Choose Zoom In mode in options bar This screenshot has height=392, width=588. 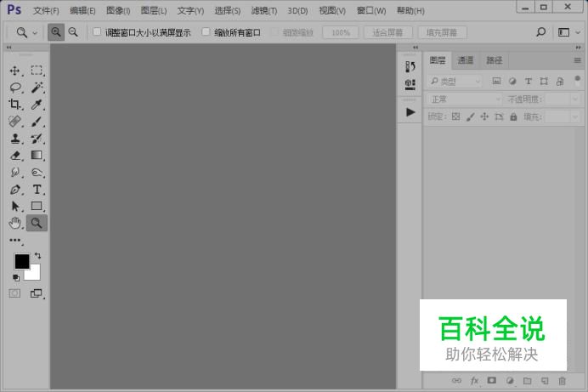coord(56,32)
